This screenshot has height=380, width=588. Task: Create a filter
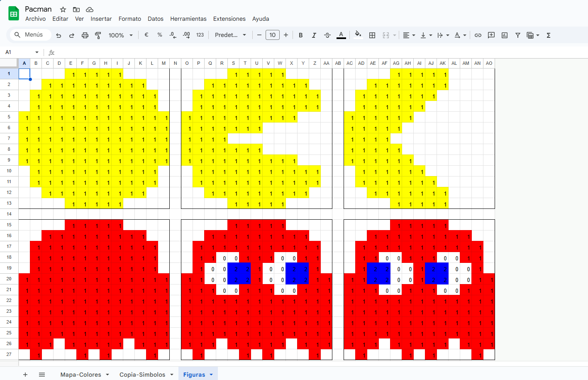[x=518, y=35]
